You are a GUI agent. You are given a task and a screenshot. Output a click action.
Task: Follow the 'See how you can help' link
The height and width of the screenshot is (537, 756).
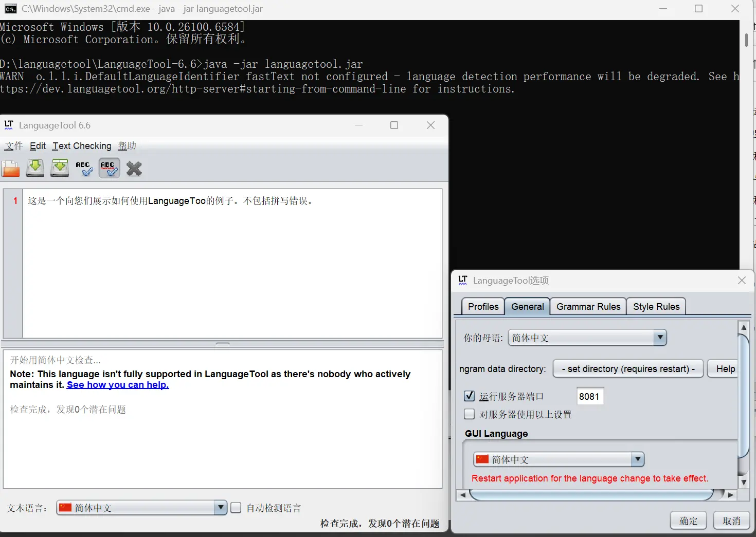(x=118, y=385)
